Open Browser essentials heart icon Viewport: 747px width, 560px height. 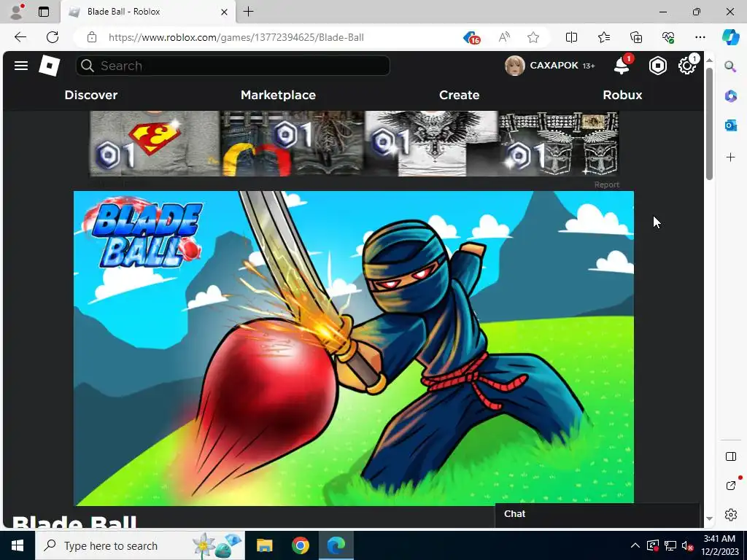pos(668,37)
